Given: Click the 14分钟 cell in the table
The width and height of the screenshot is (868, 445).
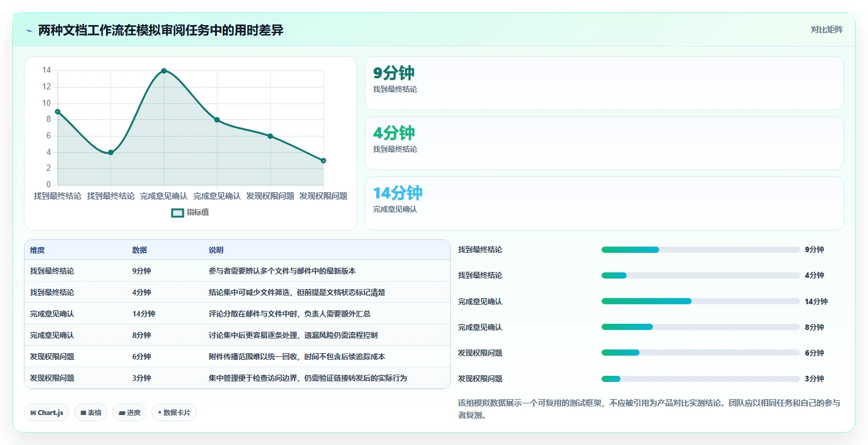Looking at the screenshot, I should (x=143, y=314).
